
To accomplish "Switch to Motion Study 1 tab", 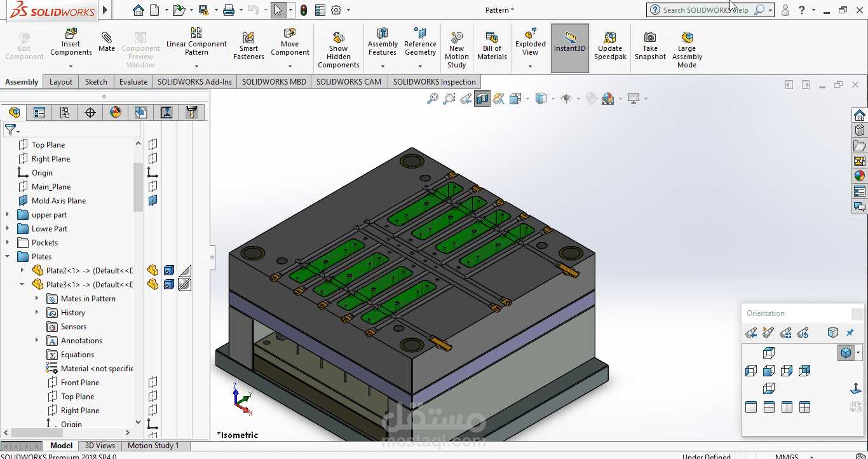I will 154,446.
